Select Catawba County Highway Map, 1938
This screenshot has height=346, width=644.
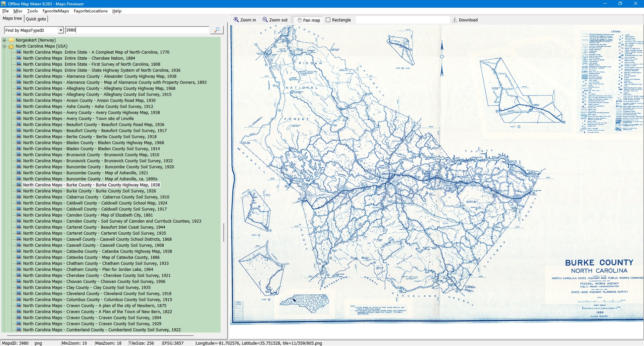[x=97, y=251]
